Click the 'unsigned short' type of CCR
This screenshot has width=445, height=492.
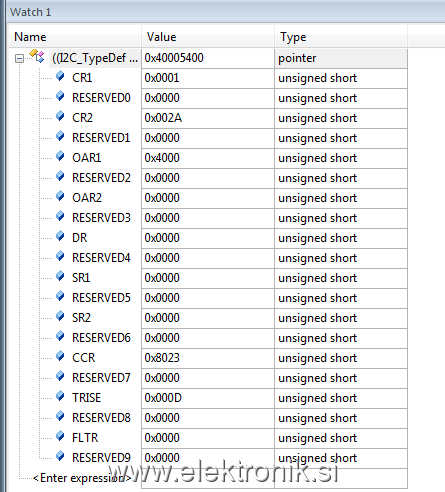coord(318,358)
